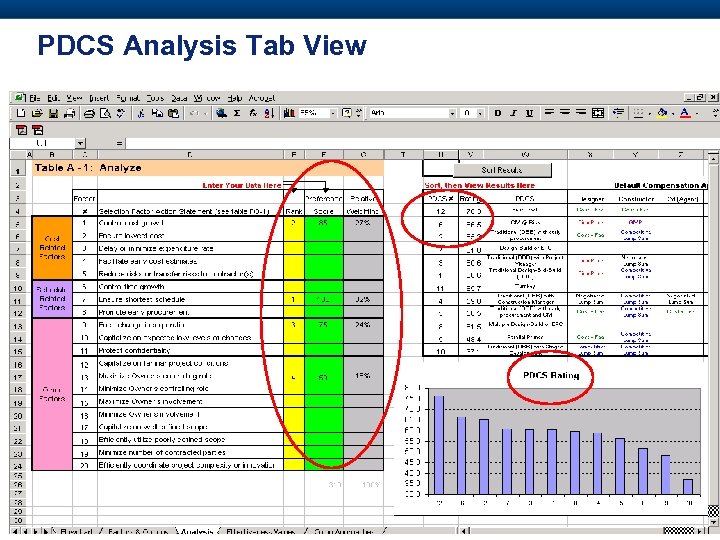Open the File menu
720x540 pixels.
(x=35, y=98)
